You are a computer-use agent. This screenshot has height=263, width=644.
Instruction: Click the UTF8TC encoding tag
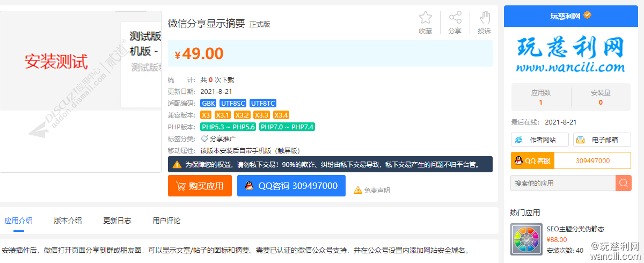tap(263, 103)
